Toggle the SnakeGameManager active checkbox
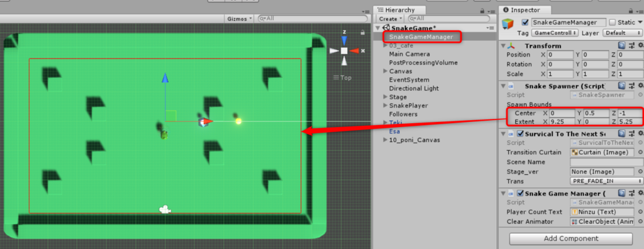This screenshot has height=249, width=644. click(x=525, y=23)
